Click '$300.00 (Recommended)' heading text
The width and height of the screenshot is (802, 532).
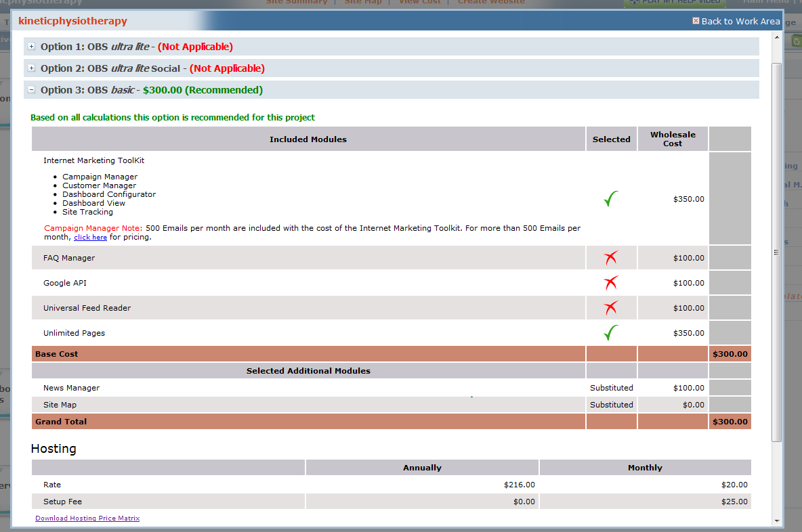click(203, 90)
